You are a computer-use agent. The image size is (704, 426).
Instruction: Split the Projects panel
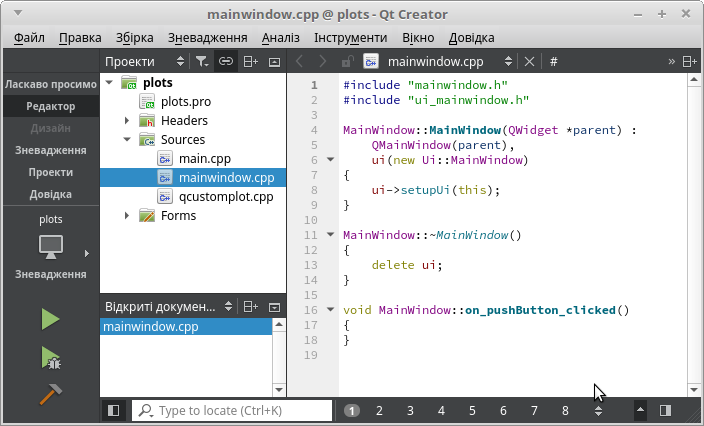(250, 61)
